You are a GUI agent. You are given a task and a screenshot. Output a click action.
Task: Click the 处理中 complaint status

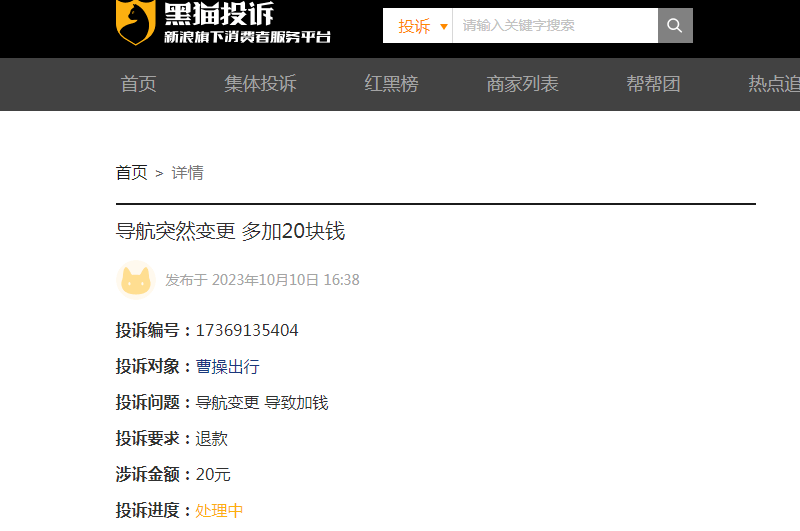[219, 510]
